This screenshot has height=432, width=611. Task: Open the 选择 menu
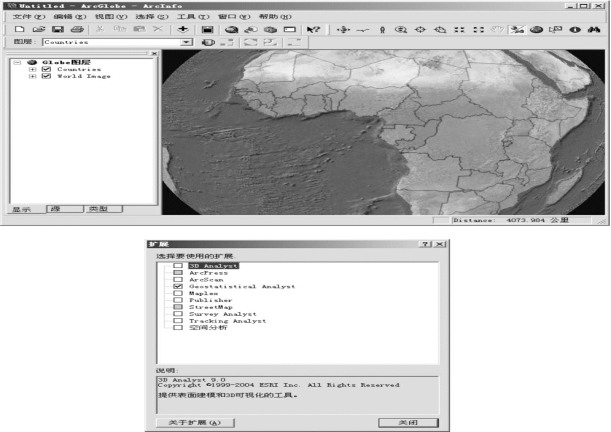152,17
